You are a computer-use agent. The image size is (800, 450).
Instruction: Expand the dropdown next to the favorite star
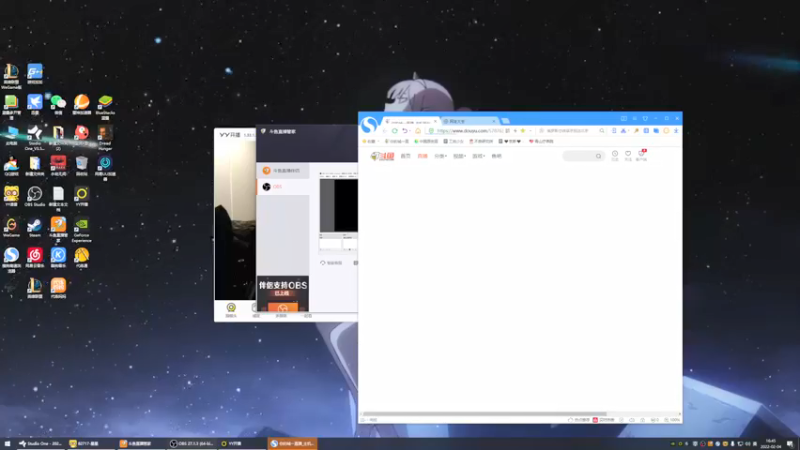(530, 131)
